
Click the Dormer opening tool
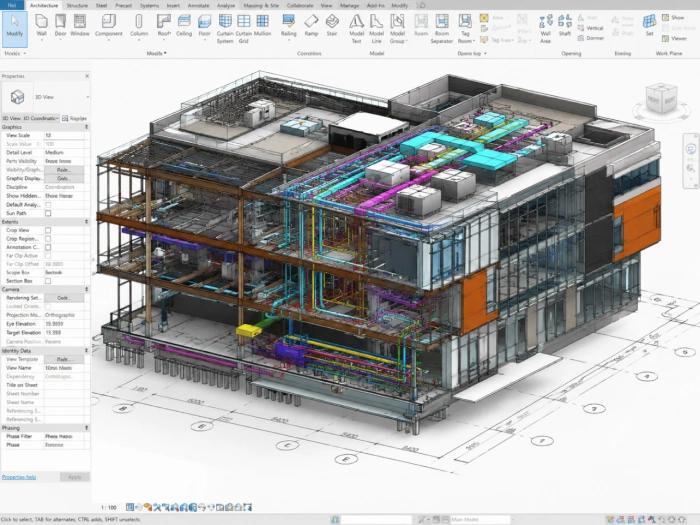pos(591,38)
